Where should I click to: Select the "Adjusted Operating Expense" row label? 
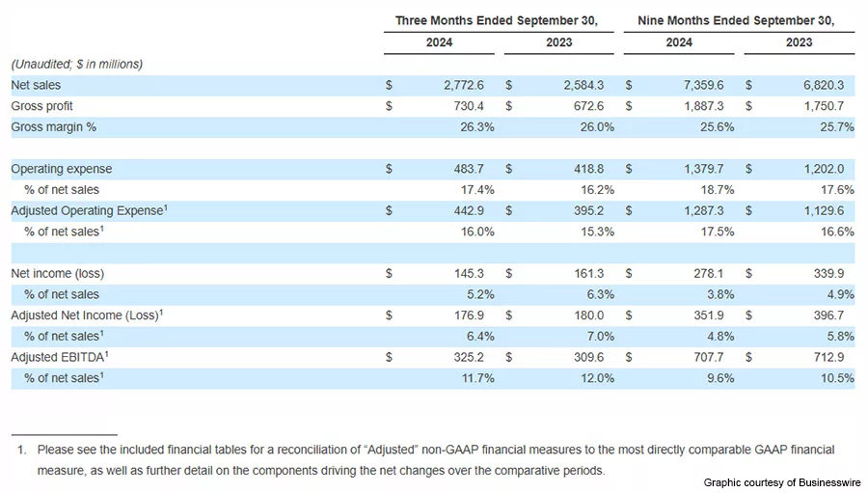(x=87, y=210)
